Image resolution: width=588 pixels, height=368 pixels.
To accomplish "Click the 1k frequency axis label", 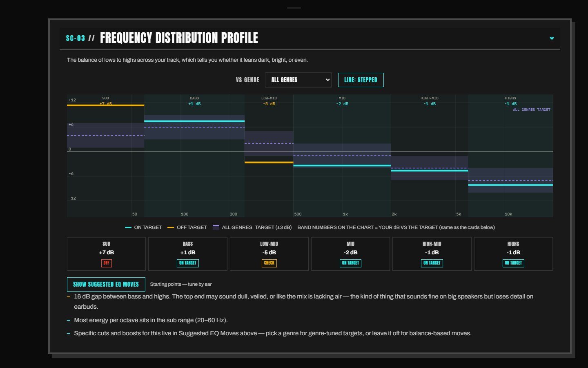I will [x=345, y=214].
